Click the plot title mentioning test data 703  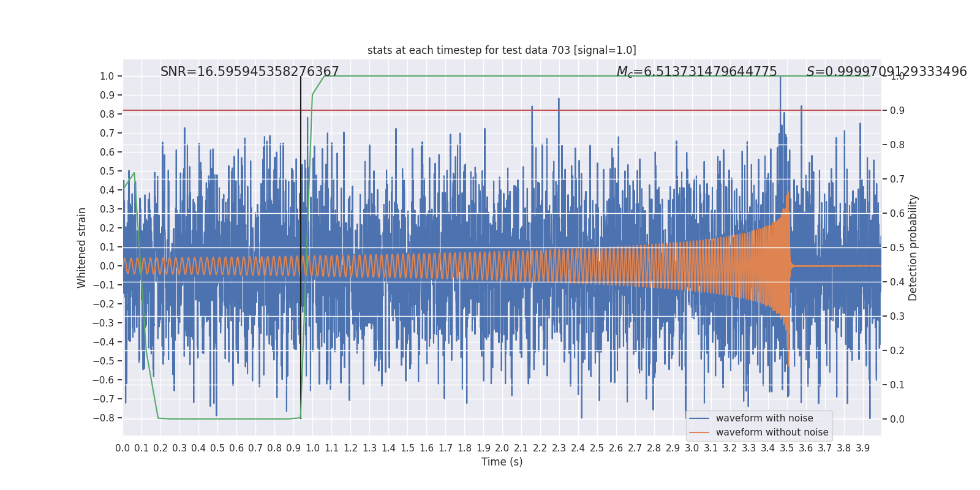click(502, 50)
